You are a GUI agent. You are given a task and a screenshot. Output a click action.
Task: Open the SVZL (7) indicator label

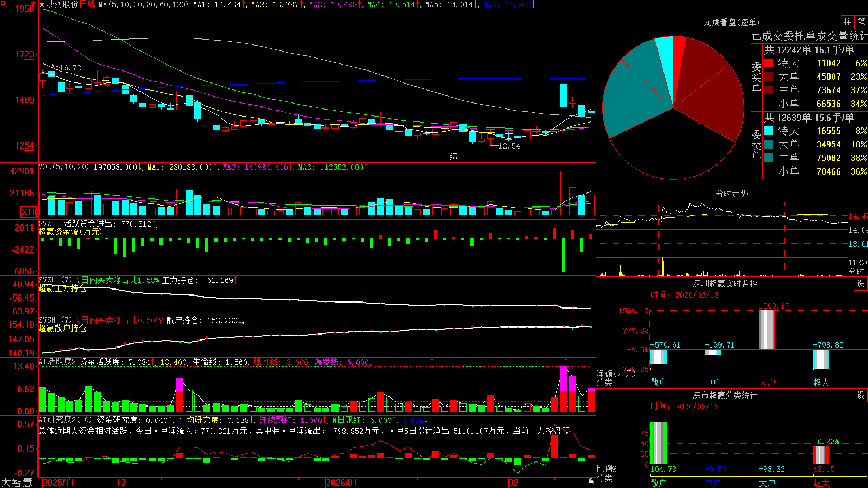(55, 280)
